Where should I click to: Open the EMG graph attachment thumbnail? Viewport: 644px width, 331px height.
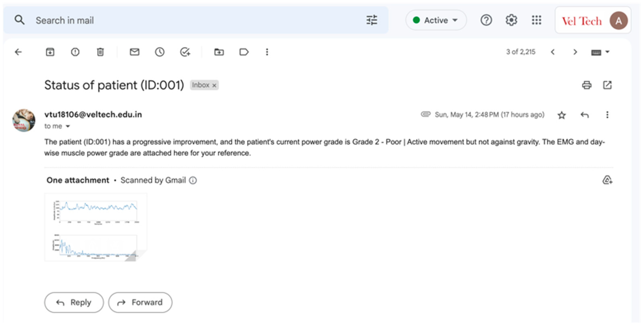(x=96, y=227)
